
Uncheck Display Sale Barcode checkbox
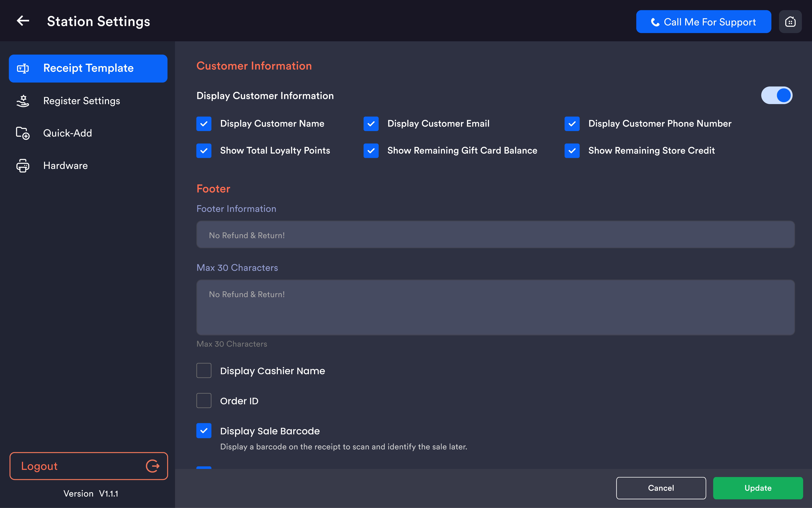tap(204, 431)
